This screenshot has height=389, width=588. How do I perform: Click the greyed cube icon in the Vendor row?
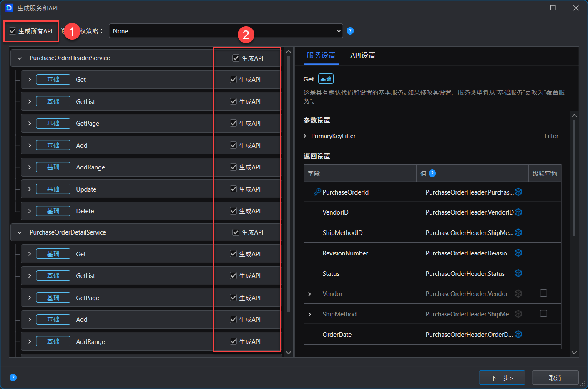point(518,293)
